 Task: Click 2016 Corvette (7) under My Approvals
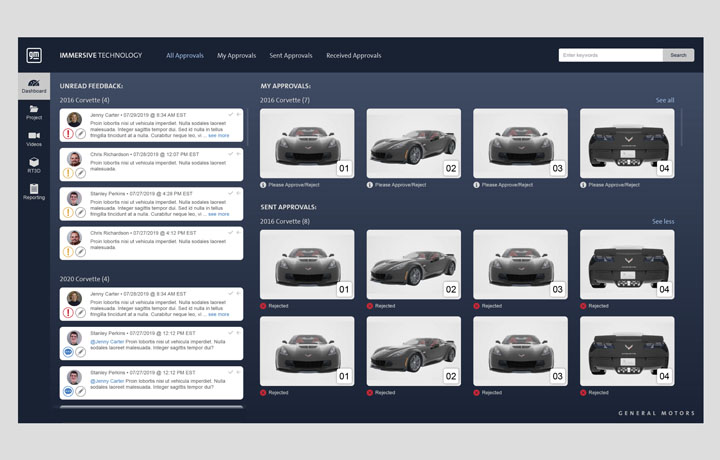(x=285, y=100)
